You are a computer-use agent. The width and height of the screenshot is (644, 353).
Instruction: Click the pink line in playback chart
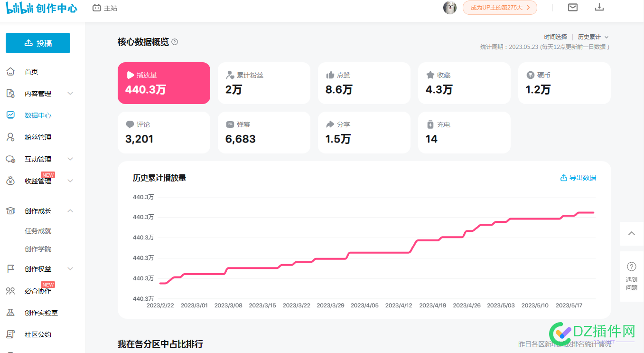pyautogui.click(x=380, y=252)
